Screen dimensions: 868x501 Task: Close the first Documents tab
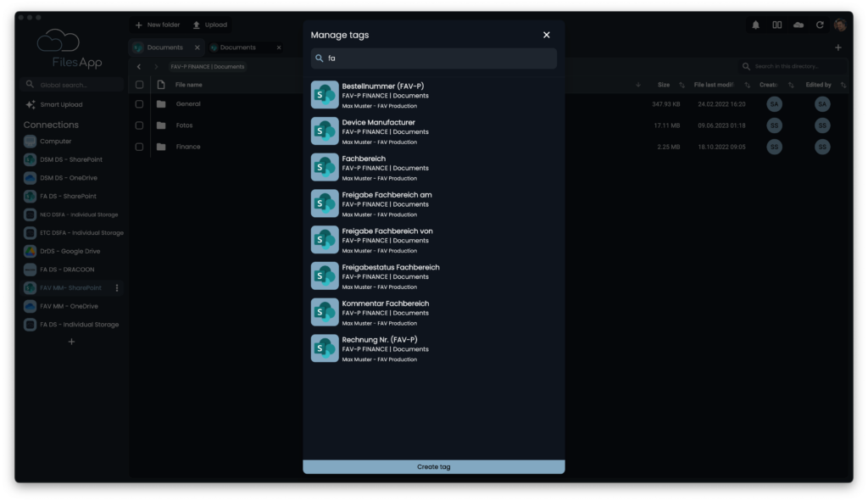coord(197,47)
